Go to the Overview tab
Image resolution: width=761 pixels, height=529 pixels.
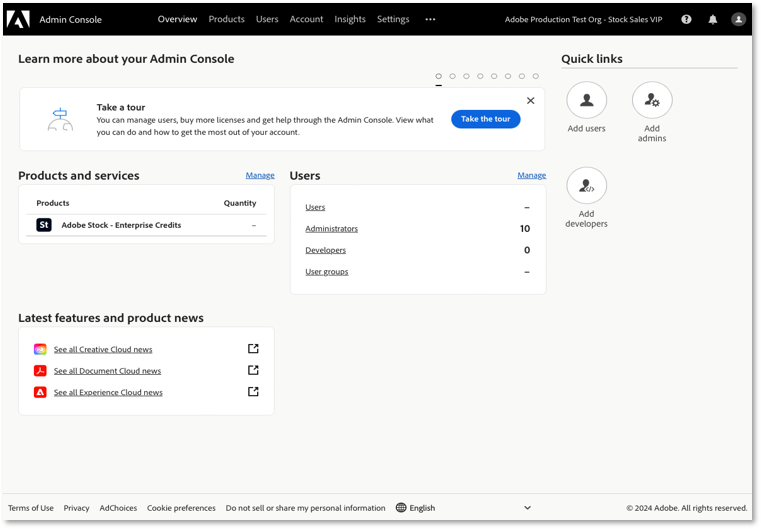click(x=177, y=19)
